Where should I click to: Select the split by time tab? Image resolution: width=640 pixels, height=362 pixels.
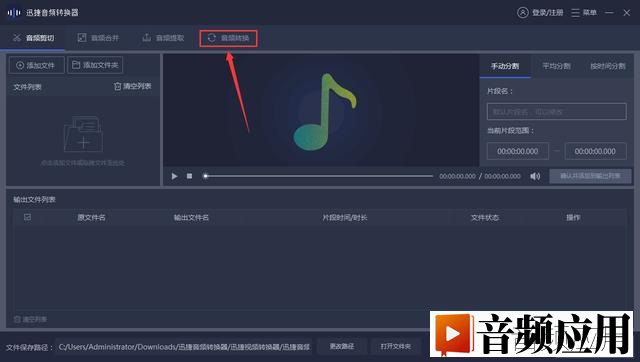[x=608, y=66]
